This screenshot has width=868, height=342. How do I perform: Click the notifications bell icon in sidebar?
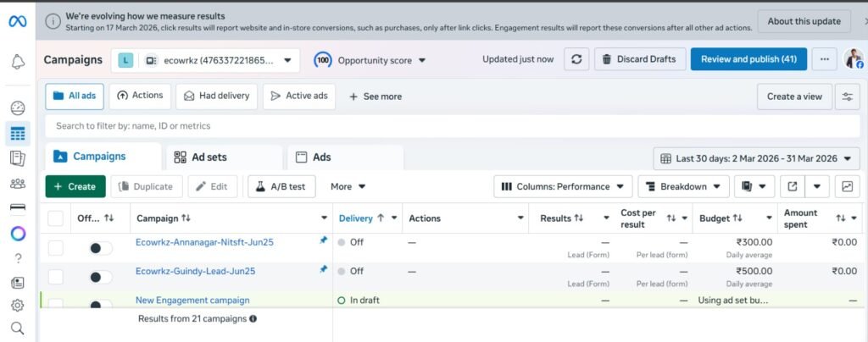(18, 62)
